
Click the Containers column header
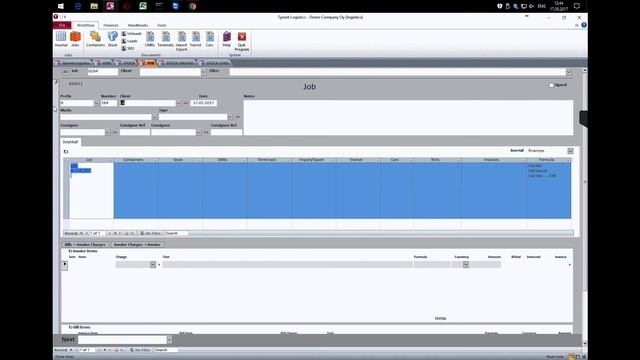coord(136,160)
